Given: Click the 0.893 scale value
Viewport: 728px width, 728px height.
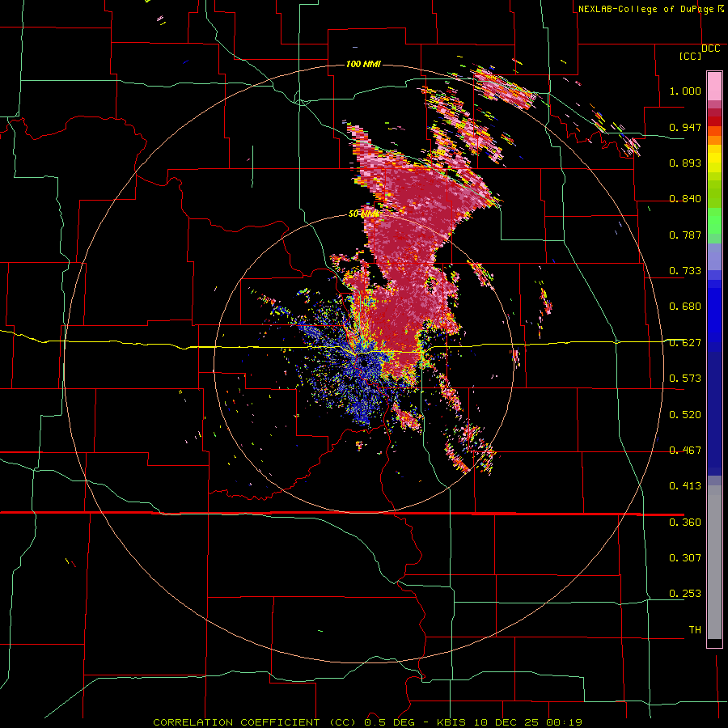Looking at the screenshot, I should (685, 163).
